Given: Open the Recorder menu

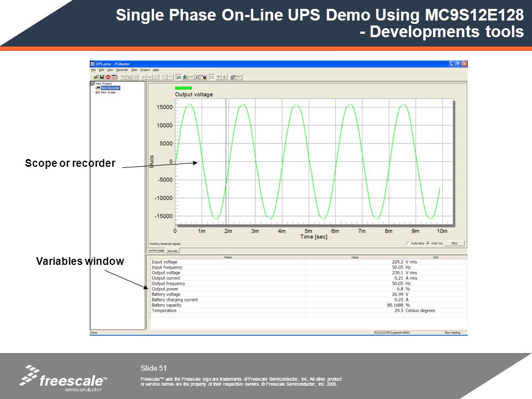Looking at the screenshot, I should point(122,70).
